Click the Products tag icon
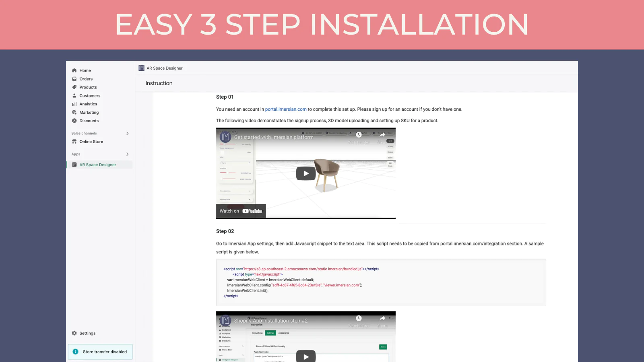This screenshot has height=362, width=644. tap(74, 87)
